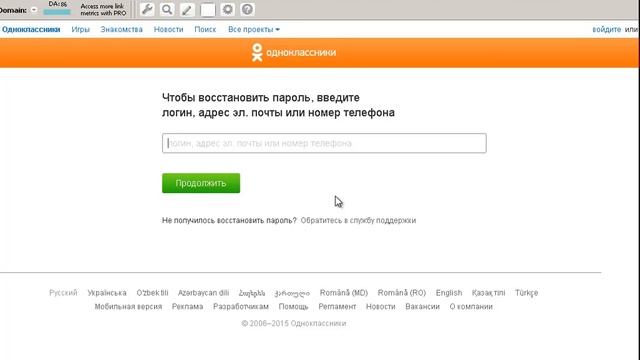Open the Поиск navigation item
The image size is (640, 360).
[205, 29]
